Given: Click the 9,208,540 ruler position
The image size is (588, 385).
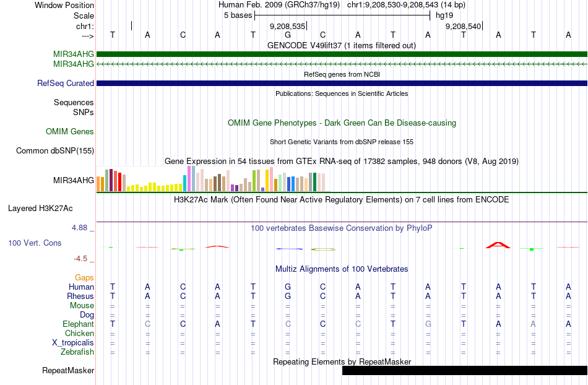Looking at the screenshot, I should tap(463, 26).
